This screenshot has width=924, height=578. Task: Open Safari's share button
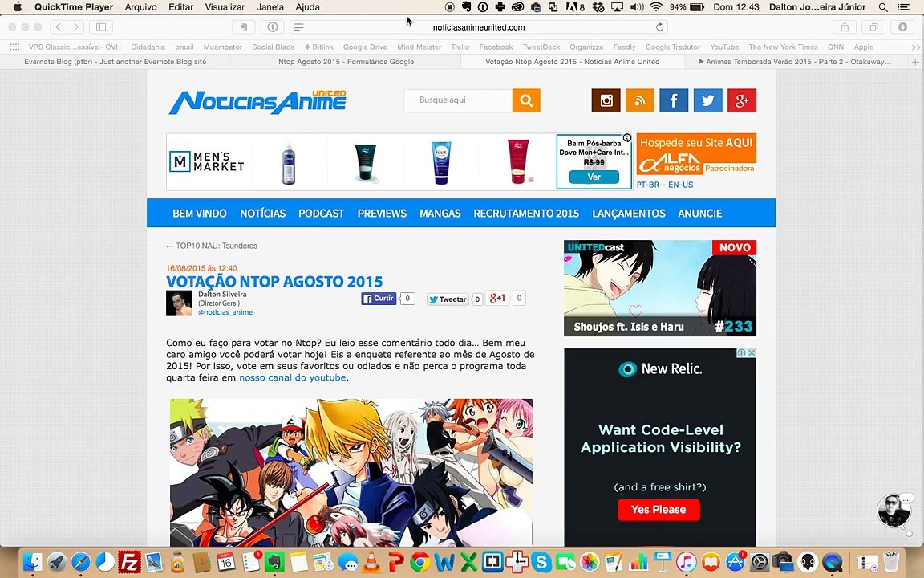[845, 27]
